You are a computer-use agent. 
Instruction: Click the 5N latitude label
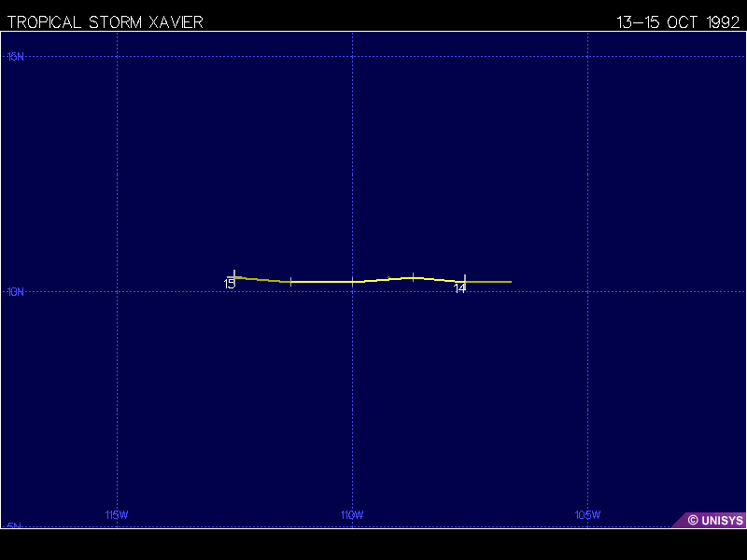click(x=14, y=526)
